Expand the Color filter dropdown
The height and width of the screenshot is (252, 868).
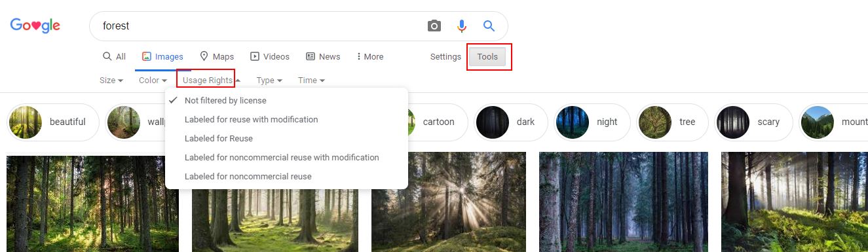point(153,81)
